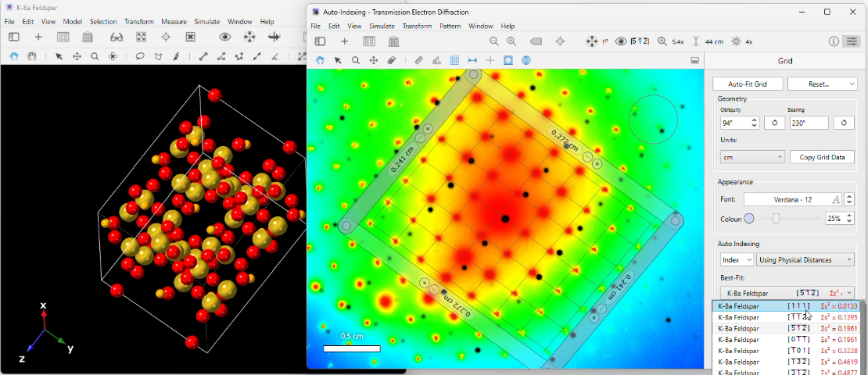Select the angle measuring tool with three atoms
The height and width of the screenshot is (375, 868).
pyautogui.click(x=221, y=56)
